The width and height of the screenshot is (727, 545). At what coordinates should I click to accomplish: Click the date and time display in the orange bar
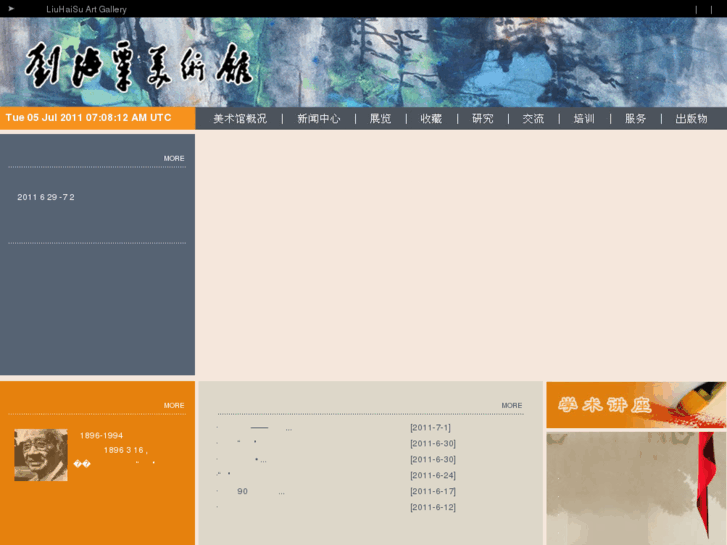click(x=89, y=118)
